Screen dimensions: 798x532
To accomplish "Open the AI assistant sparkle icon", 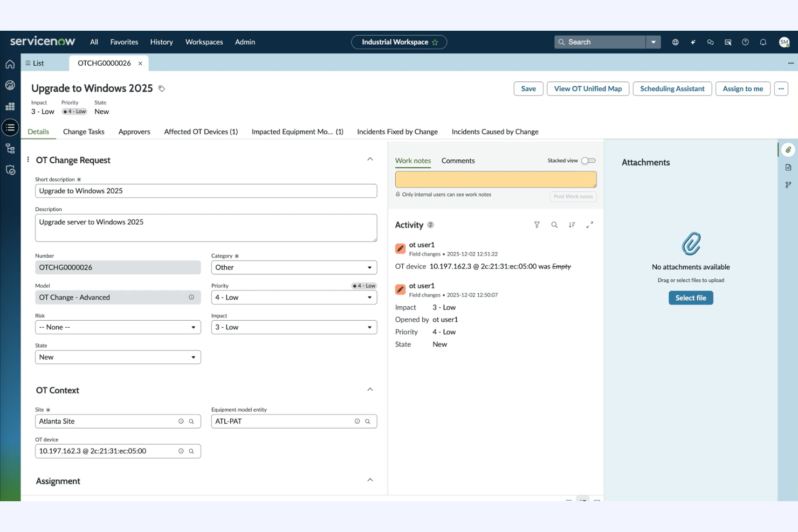I will click(693, 42).
